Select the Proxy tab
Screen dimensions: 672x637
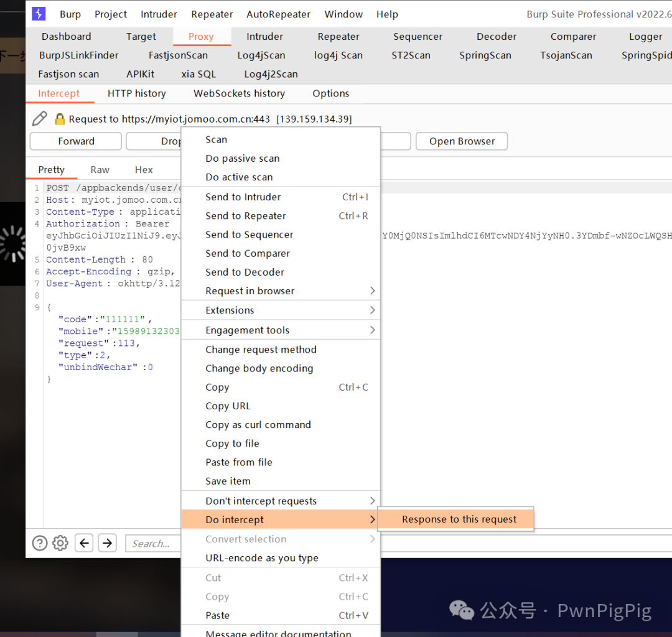pos(201,37)
